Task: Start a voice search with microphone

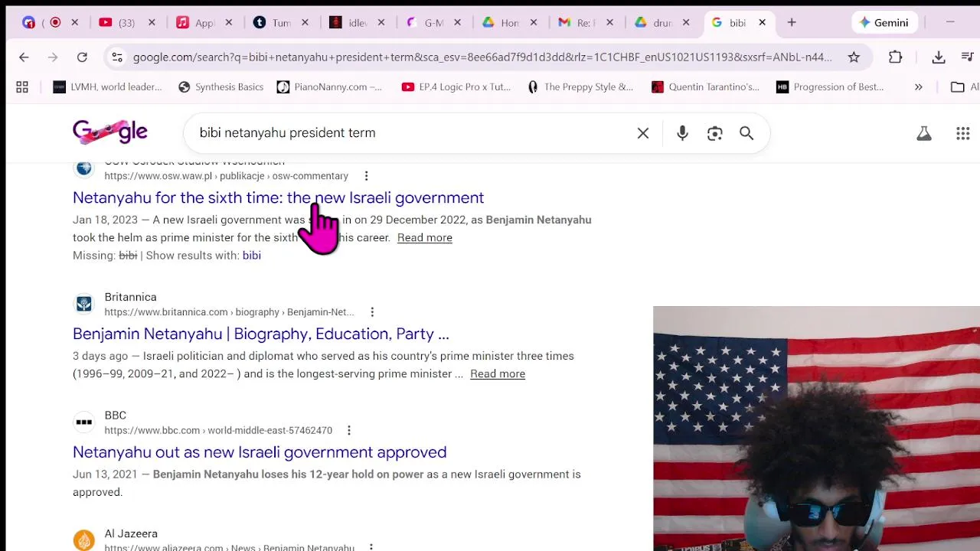Action: (x=682, y=133)
